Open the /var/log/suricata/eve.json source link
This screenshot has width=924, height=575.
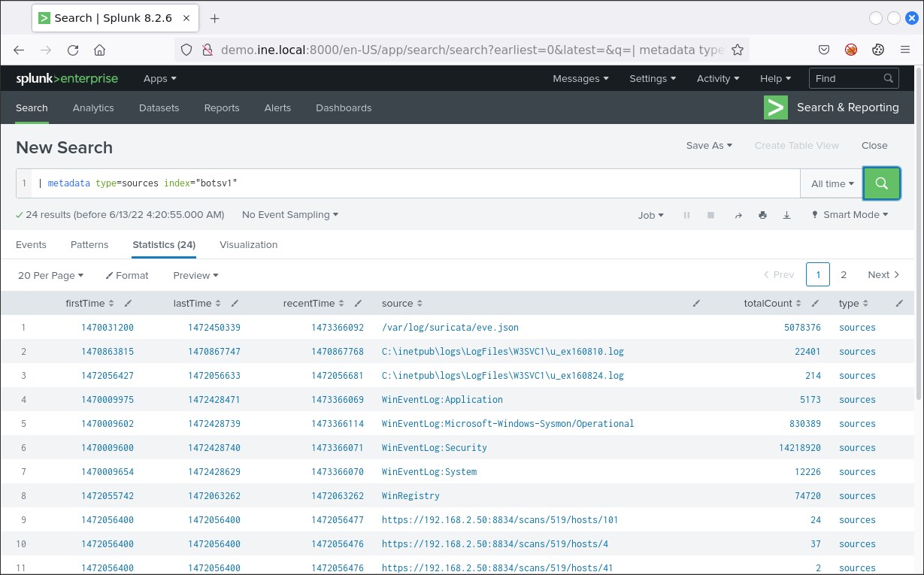(450, 328)
